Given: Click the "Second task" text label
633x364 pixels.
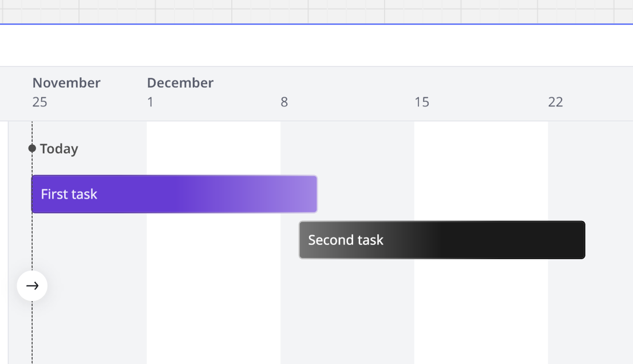Looking at the screenshot, I should [346, 240].
